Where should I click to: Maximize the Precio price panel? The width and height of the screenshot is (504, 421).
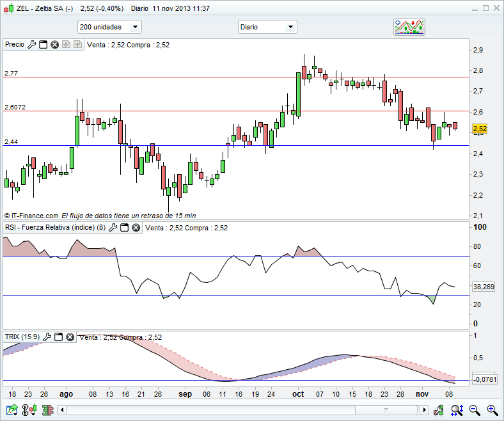tap(43, 45)
